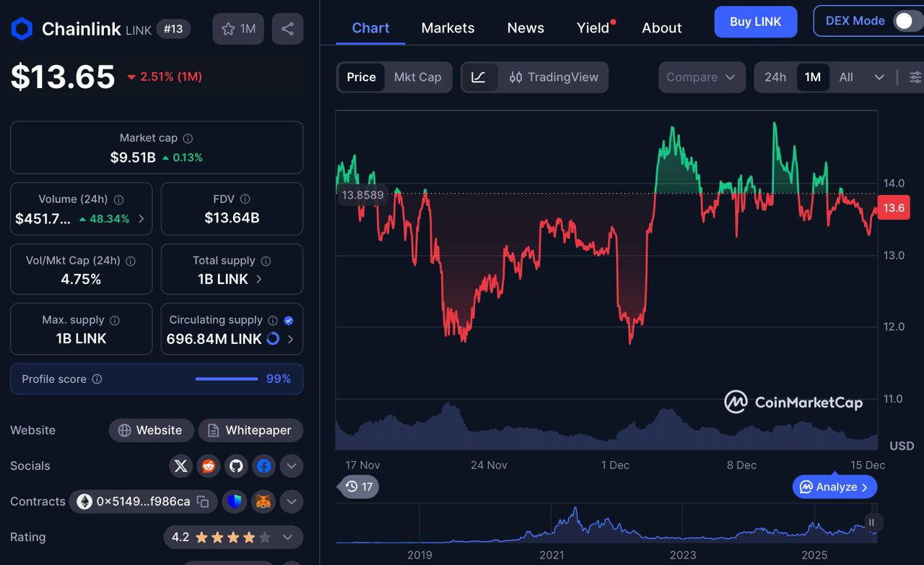Add Chainlink to the watchlist star
Screen dimensions: 924x565
point(228,29)
